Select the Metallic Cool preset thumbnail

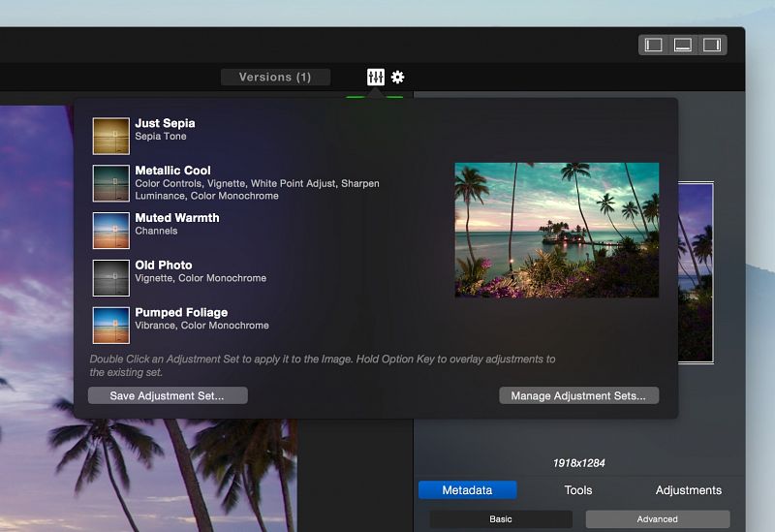pos(110,183)
